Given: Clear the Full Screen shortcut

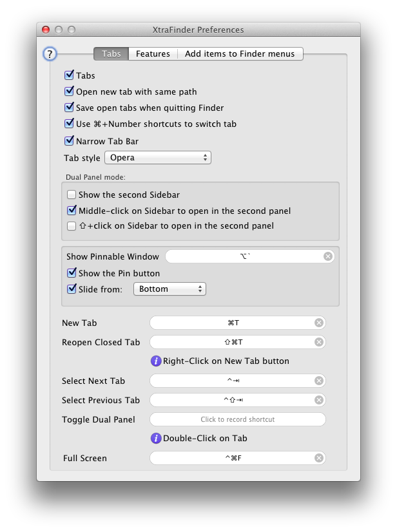Looking at the screenshot, I should tap(318, 458).
